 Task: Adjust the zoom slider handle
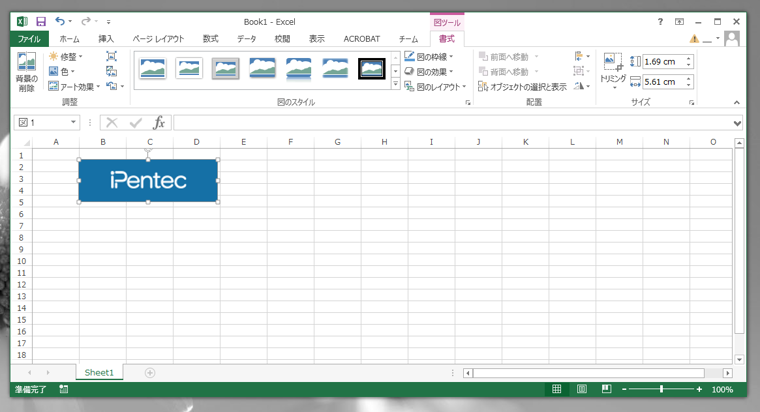(x=661, y=389)
